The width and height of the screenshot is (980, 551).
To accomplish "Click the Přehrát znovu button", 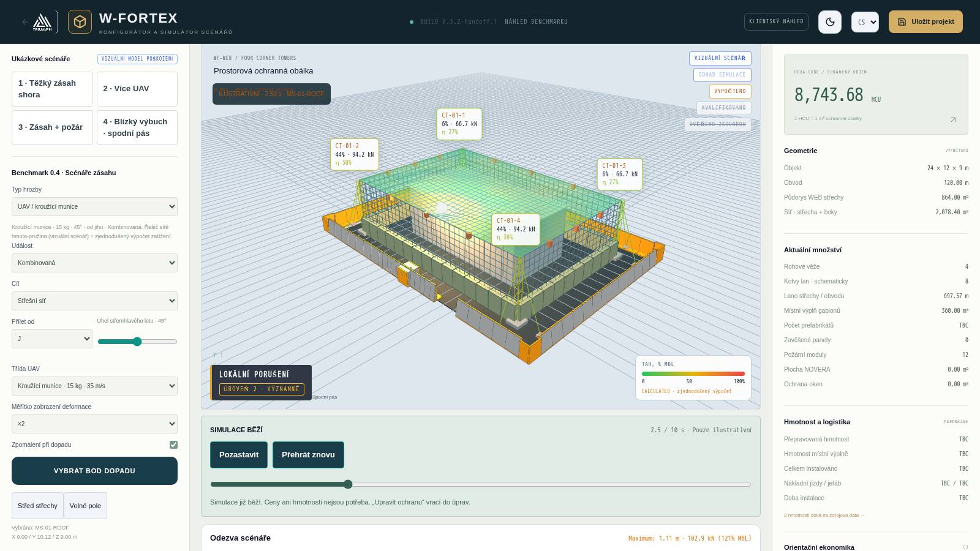I will pos(308,455).
